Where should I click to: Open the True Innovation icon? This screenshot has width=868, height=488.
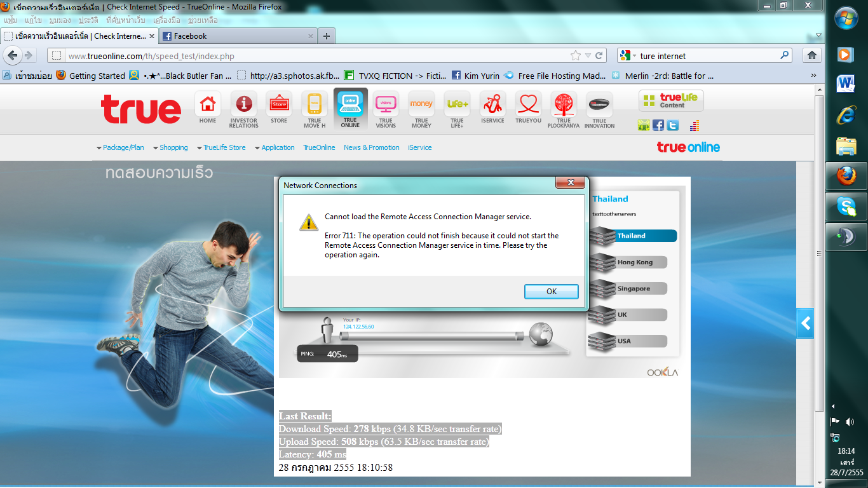pos(599,110)
